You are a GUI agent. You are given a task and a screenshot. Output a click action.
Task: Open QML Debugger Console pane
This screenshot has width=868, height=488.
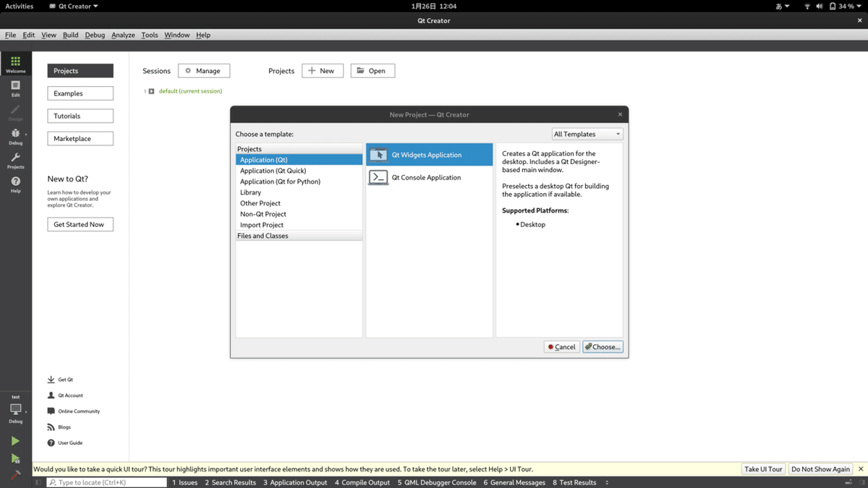tap(437, 482)
